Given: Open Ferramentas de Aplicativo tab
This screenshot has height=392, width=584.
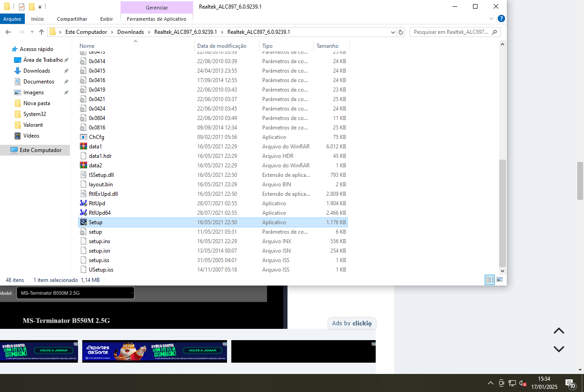Looking at the screenshot, I should coord(157,19).
